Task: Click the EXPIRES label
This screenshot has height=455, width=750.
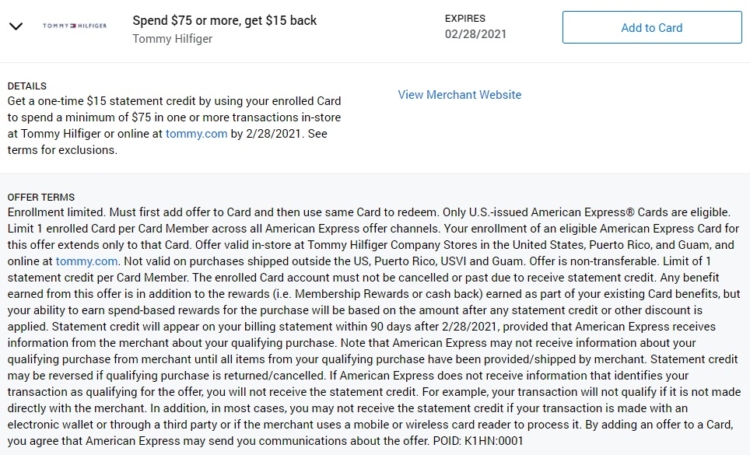Action: 465,19
